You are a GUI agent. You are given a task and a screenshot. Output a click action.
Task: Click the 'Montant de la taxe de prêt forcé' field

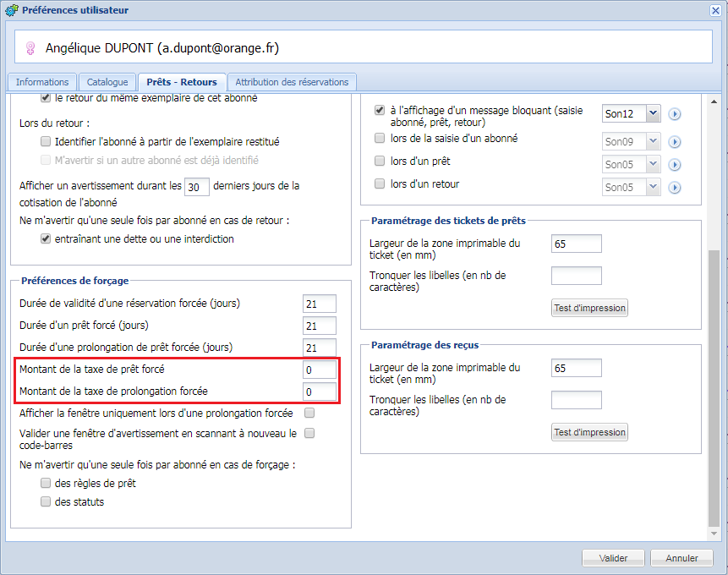(x=320, y=370)
